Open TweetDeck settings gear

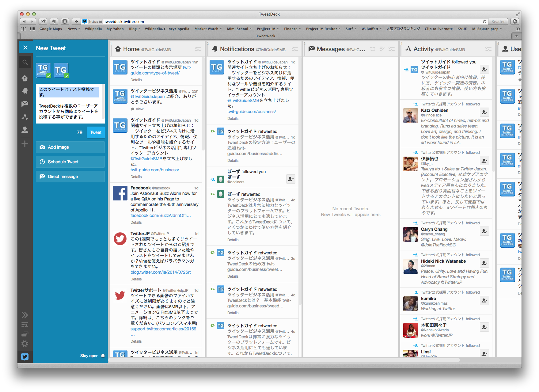[25, 344]
